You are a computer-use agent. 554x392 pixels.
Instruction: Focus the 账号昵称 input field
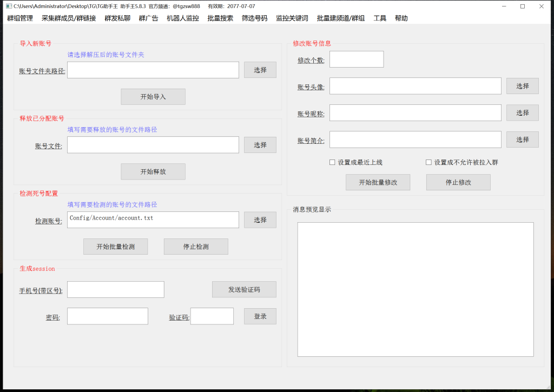(415, 112)
